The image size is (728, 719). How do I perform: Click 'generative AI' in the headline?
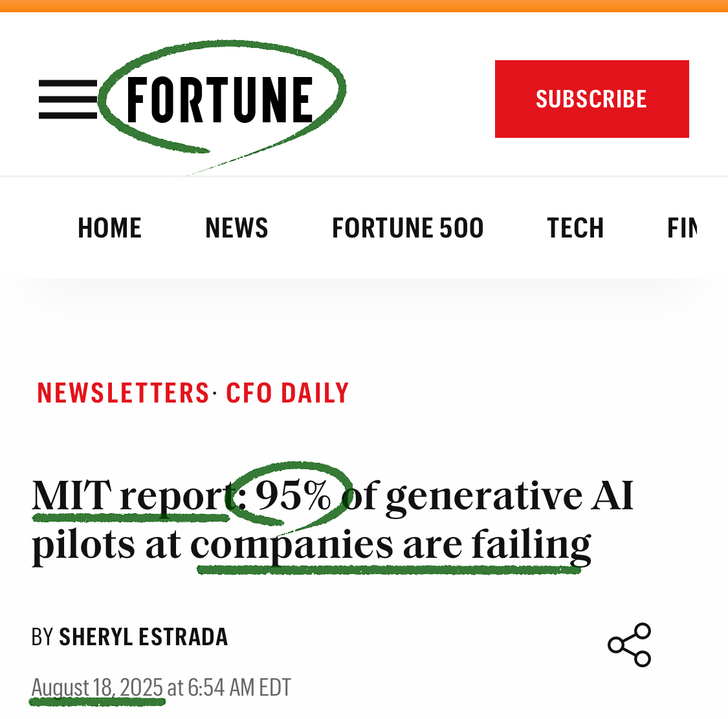tap(509, 496)
